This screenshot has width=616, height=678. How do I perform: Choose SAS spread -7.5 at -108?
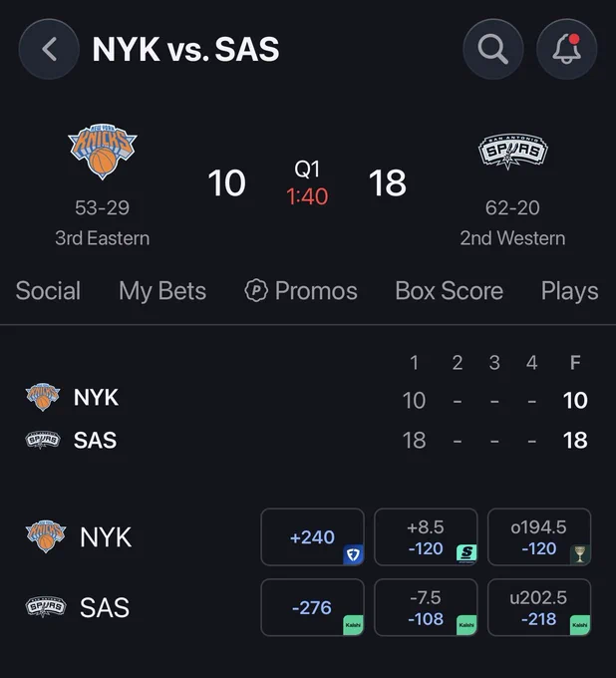point(426,607)
